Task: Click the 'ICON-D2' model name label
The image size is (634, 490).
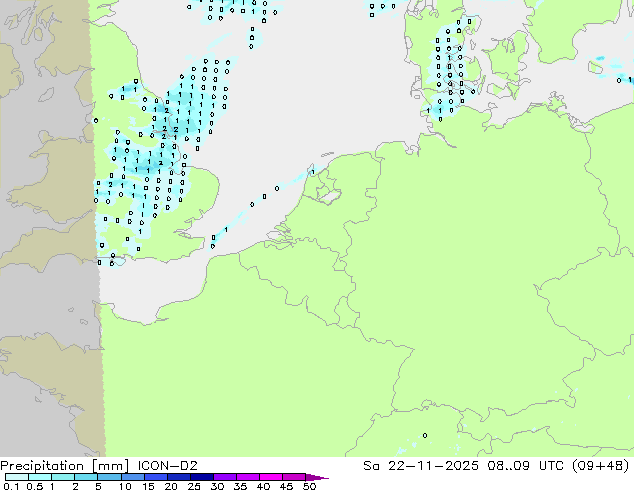Action: click(167, 466)
